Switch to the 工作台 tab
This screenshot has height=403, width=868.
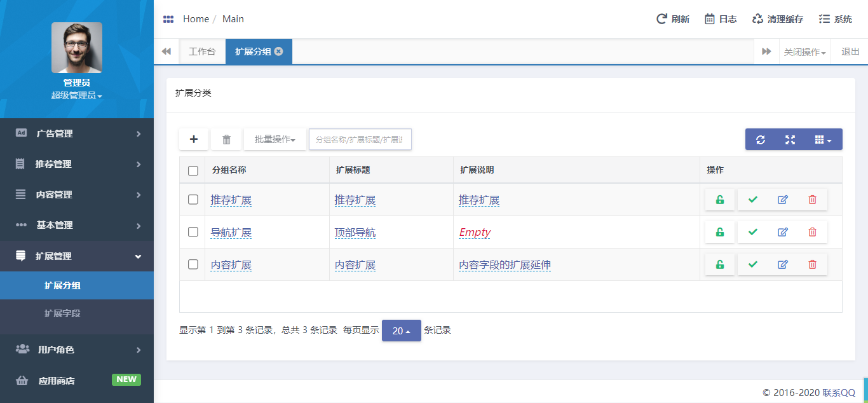pyautogui.click(x=202, y=52)
